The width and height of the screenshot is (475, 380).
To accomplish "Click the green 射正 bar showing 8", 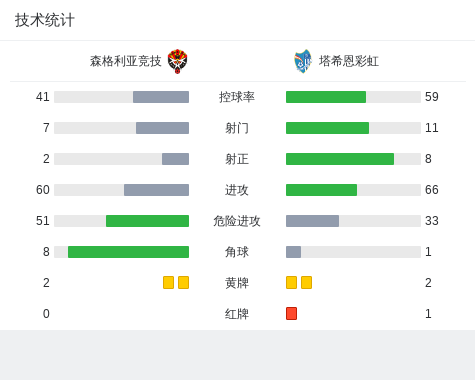I will 340,159.
